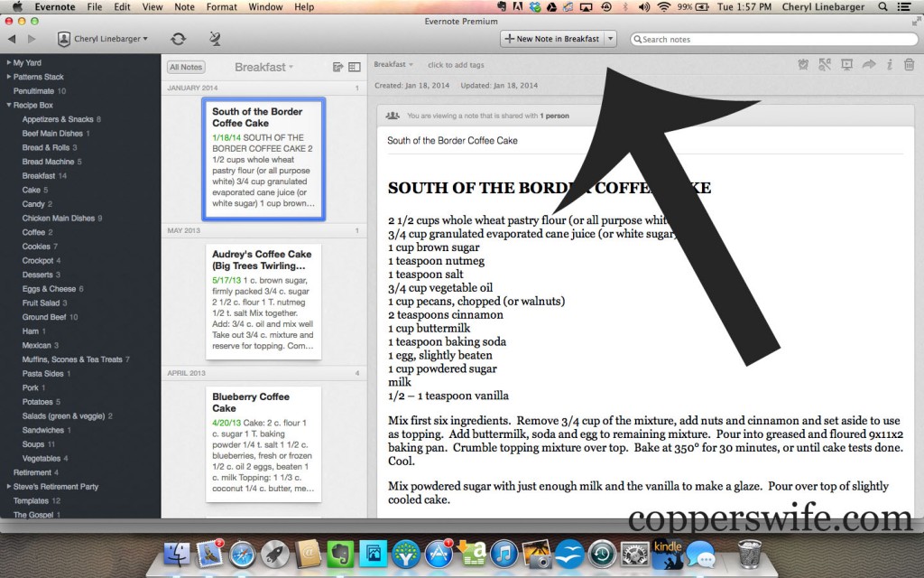
Task: Click the Dropbox status icon in menu bar
Action: pyautogui.click(x=535, y=7)
